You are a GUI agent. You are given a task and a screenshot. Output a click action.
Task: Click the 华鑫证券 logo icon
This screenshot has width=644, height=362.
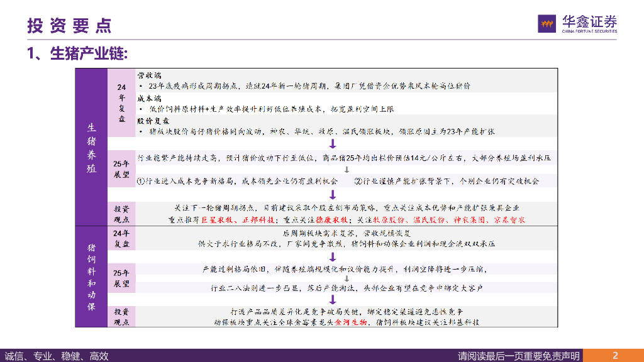[x=547, y=24]
